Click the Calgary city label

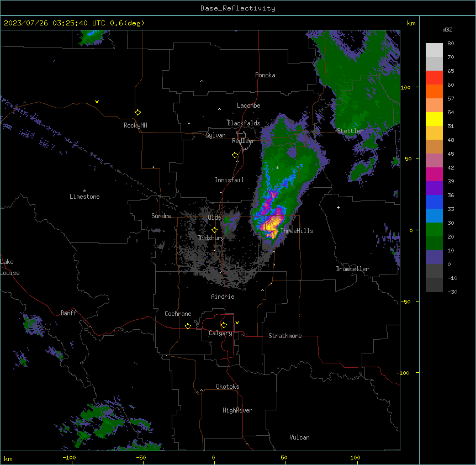(220, 333)
